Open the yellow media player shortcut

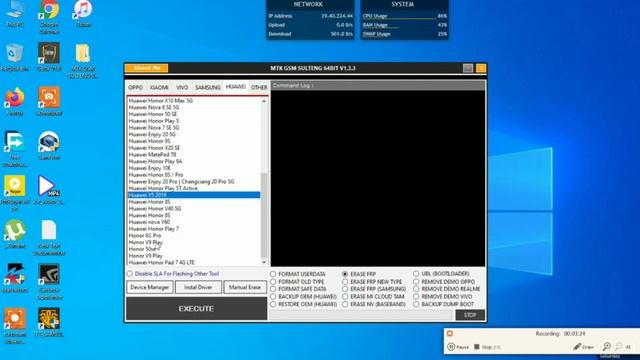[15, 193]
